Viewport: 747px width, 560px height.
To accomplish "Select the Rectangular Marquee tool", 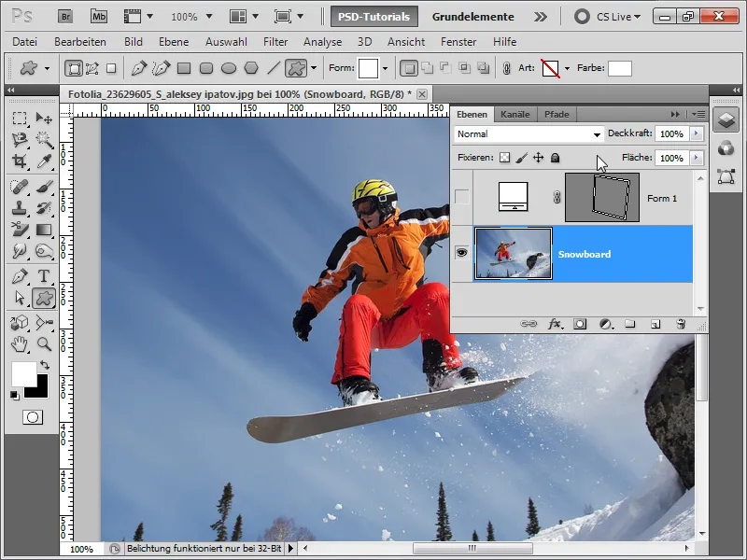I will click(x=19, y=118).
